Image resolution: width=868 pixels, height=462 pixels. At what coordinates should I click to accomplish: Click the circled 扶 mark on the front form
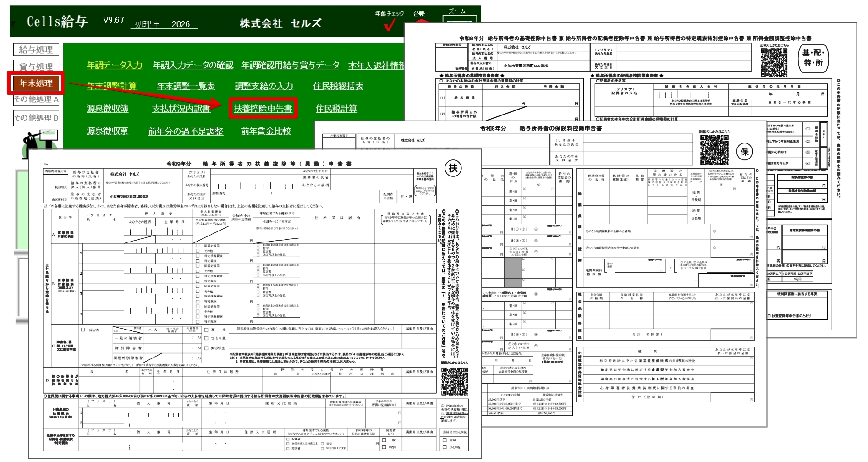coord(453,168)
